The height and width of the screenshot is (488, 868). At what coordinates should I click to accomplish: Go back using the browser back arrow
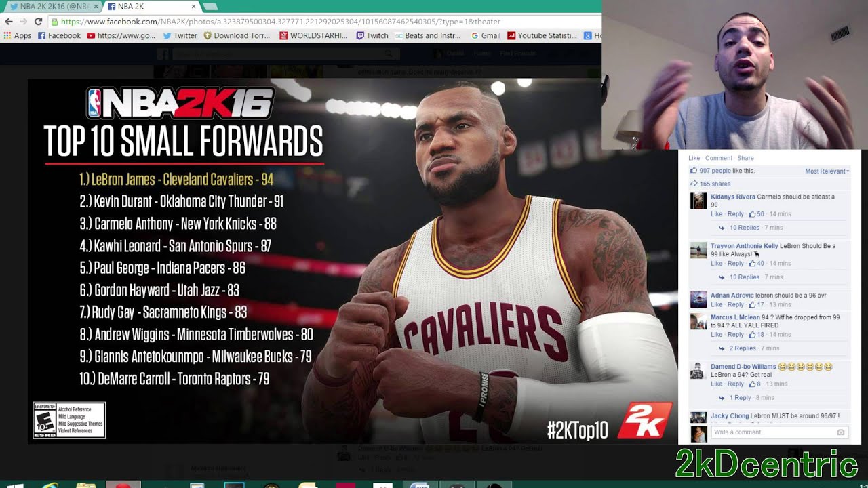tap(8, 22)
